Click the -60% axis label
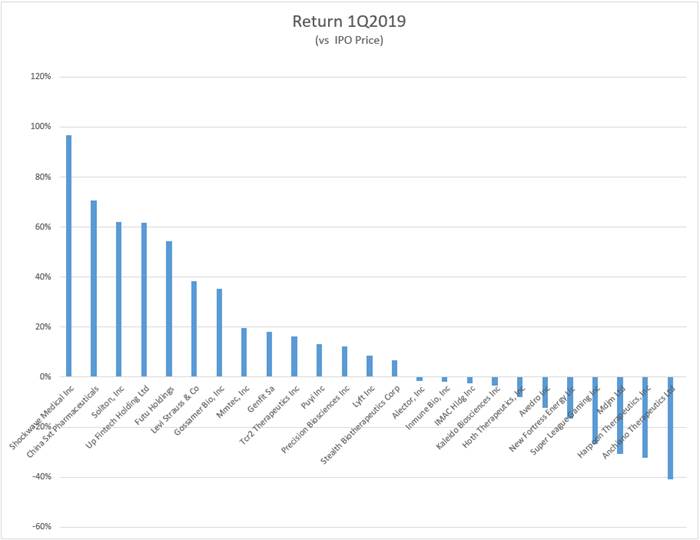Image resolution: width=700 pixels, height=540 pixels. point(42,527)
